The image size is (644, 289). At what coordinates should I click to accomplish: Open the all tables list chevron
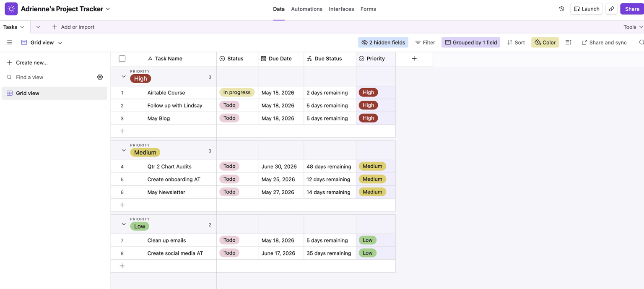38,27
